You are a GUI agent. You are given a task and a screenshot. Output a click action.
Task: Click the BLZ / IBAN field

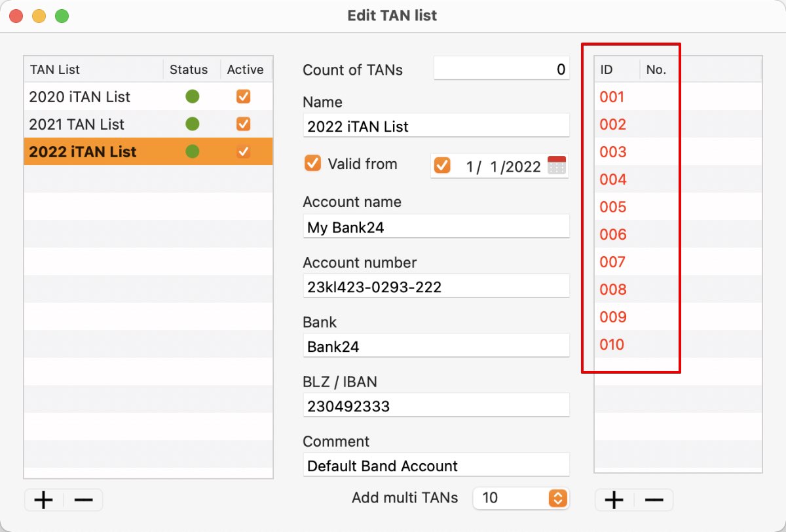[436, 406]
